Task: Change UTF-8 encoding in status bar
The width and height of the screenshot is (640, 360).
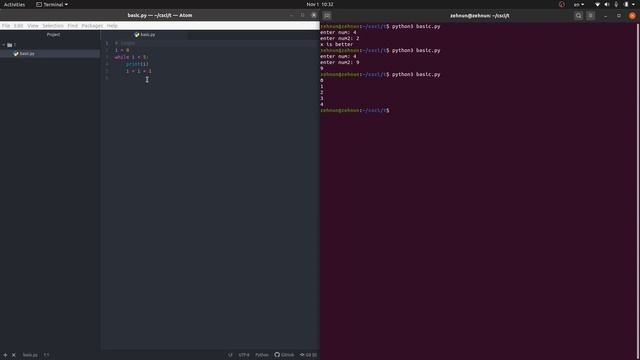Action: click(x=244, y=355)
